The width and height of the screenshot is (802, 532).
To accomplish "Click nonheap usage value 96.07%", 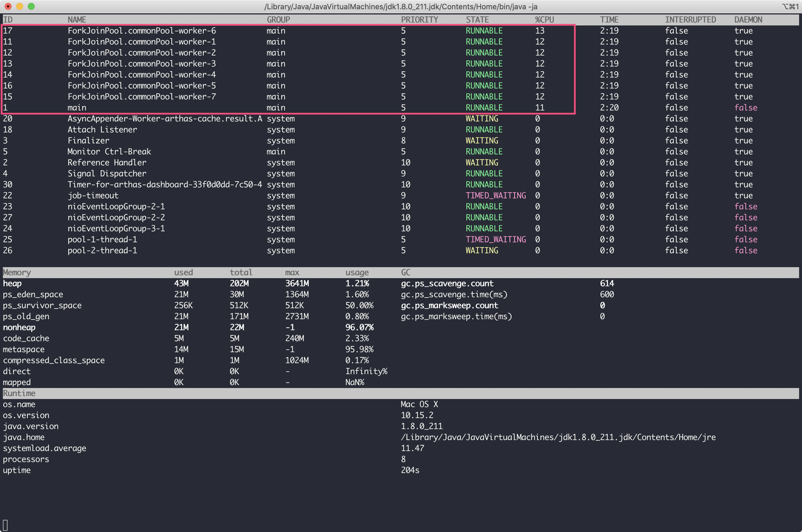I will click(x=359, y=327).
